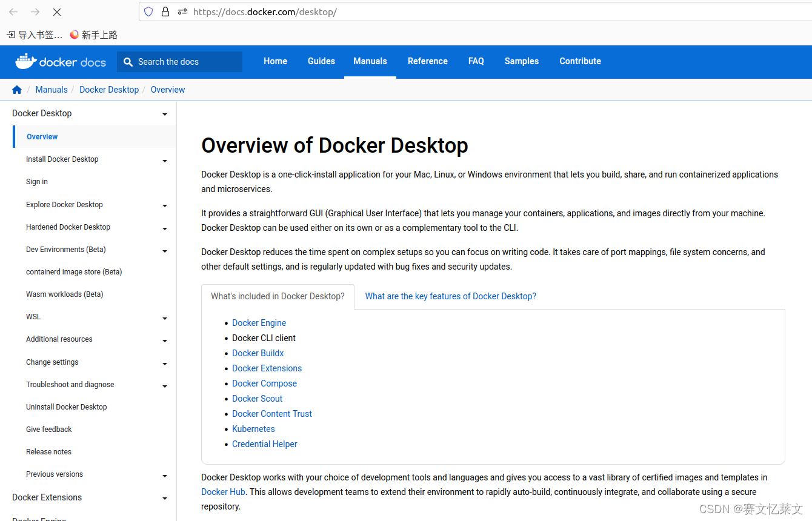Image resolution: width=812 pixels, height=521 pixels.
Task: Stop page loading with the X icon
Action: (x=56, y=12)
